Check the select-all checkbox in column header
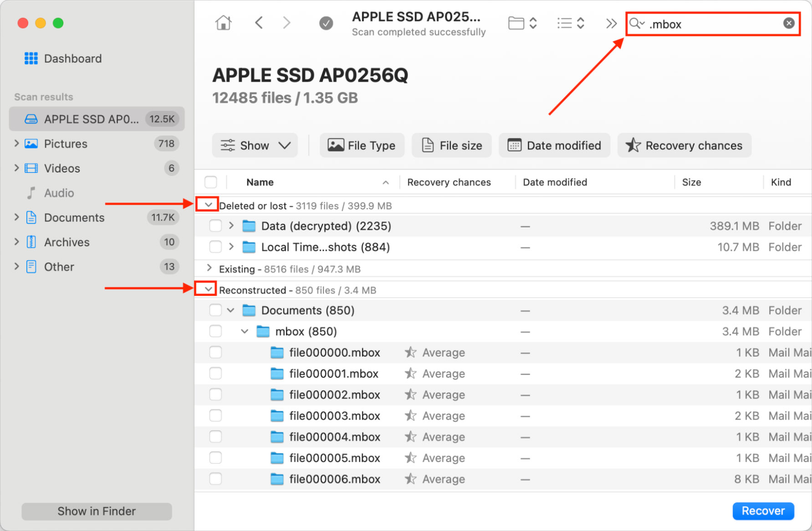Image resolution: width=812 pixels, height=531 pixels. point(211,182)
